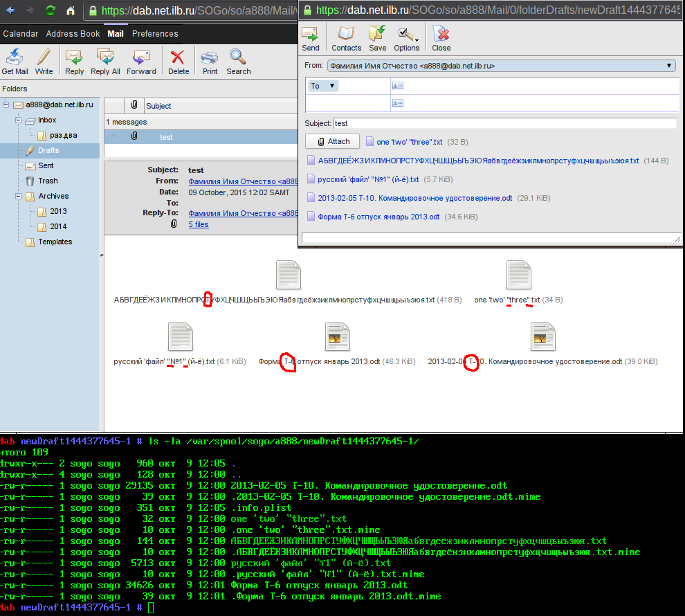Click the Reply All toolbar icon

(x=105, y=61)
